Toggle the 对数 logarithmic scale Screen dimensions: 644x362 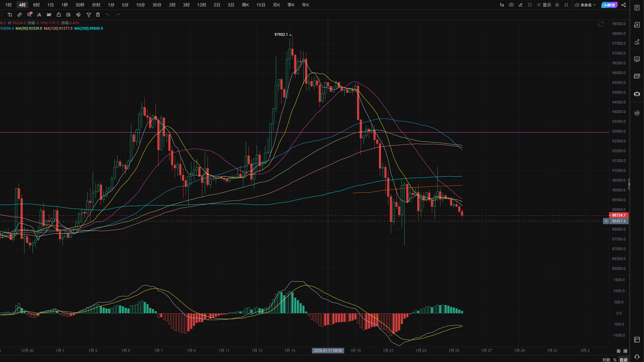pyautogui.click(x=606, y=360)
